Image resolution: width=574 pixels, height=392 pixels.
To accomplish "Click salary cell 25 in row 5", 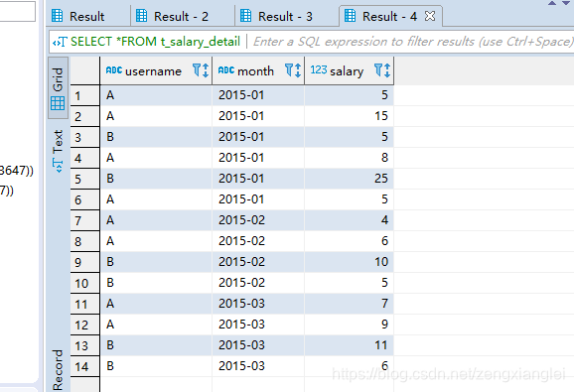I will 349,179.
